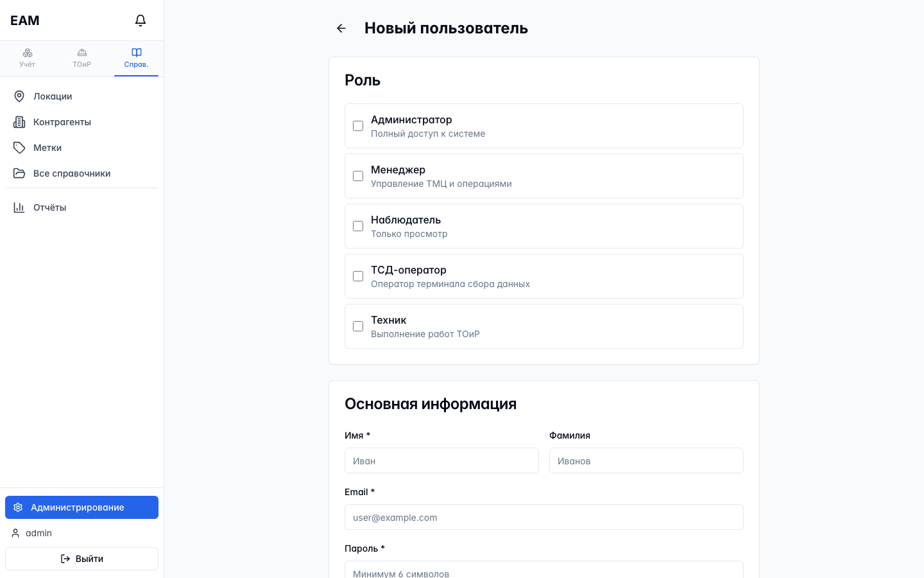Click the 'Управление ТМЦ и операциями' description
The height and width of the screenshot is (578, 924).
point(441,184)
